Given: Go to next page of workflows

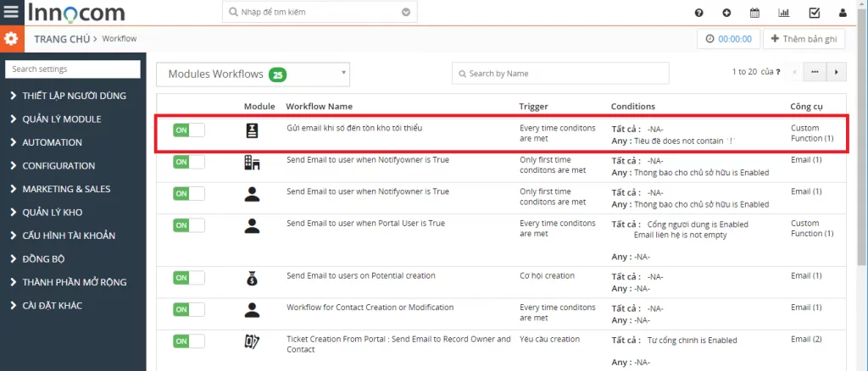Looking at the screenshot, I should coord(837,72).
